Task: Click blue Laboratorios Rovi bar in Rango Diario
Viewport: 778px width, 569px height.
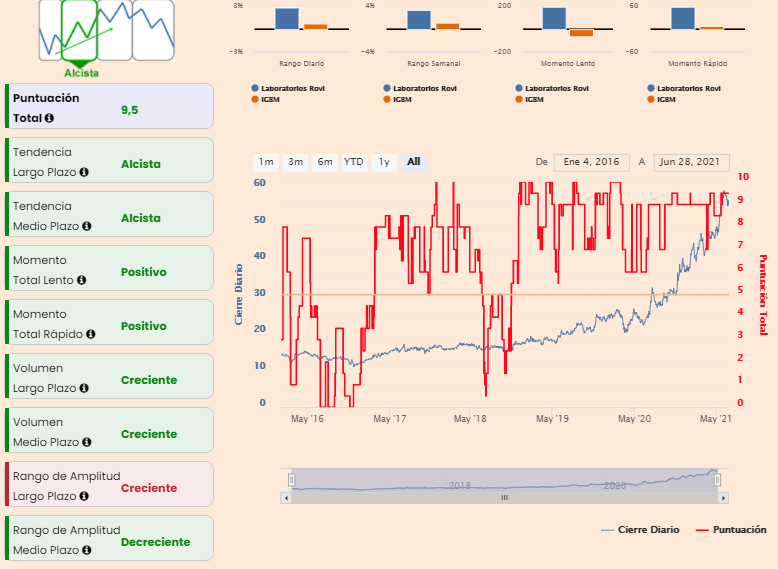Action: [x=287, y=19]
